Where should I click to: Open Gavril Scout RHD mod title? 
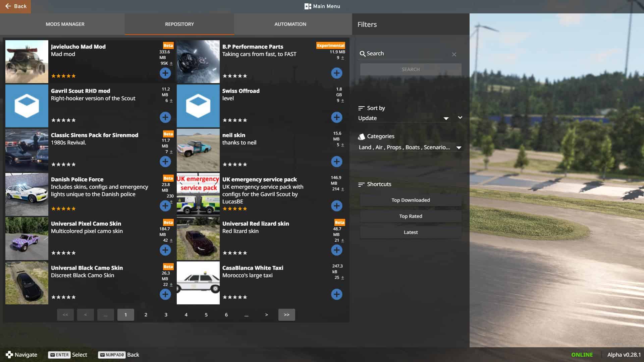point(80,91)
